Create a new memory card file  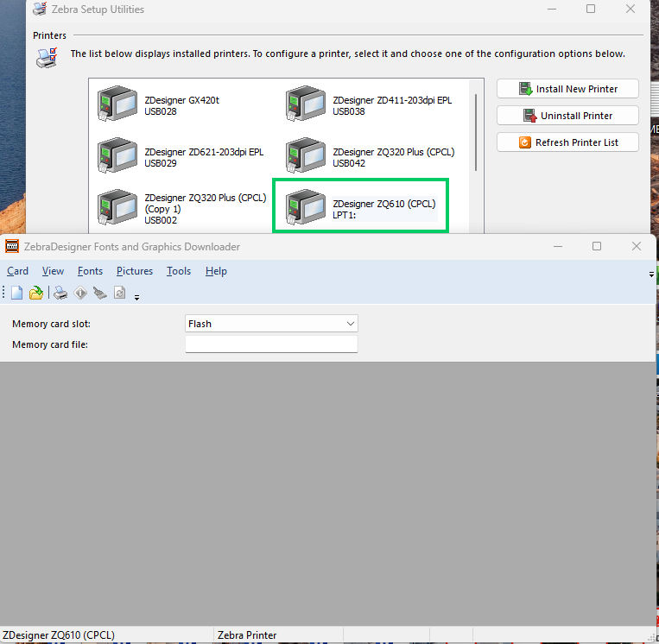pos(16,293)
